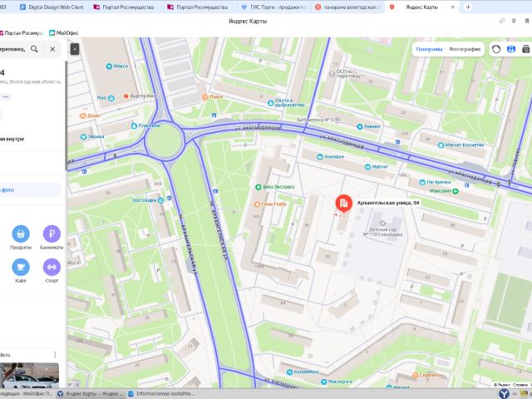Open the Продукты category icon

tap(21, 234)
